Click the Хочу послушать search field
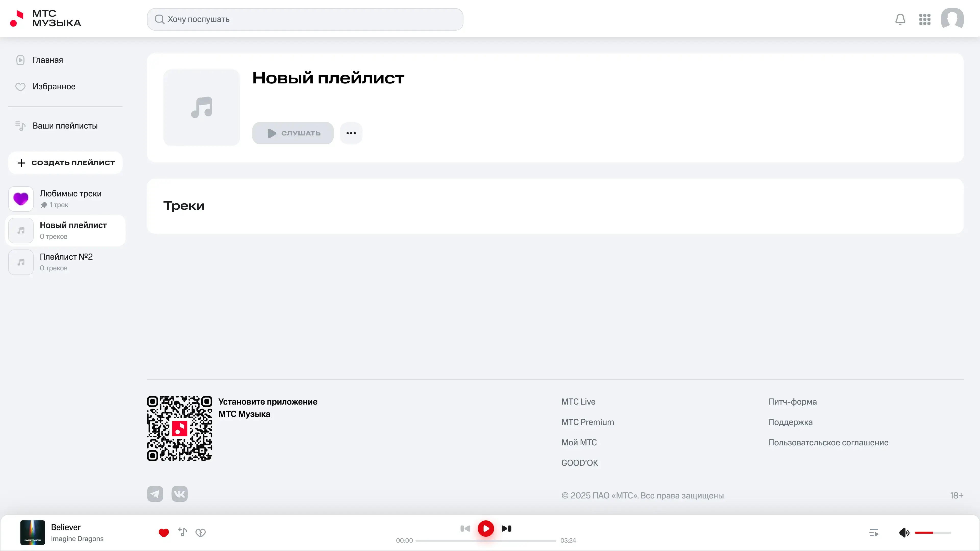The image size is (980, 551). [x=305, y=19]
